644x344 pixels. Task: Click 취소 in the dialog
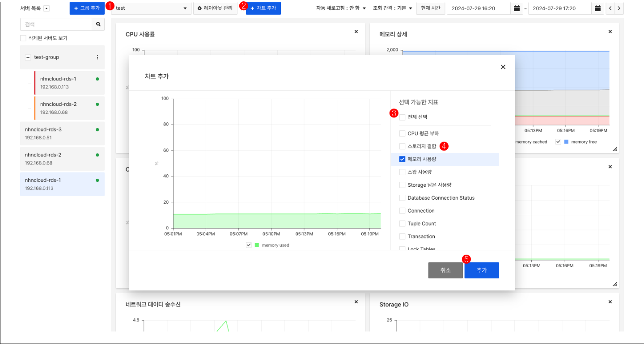[445, 270]
